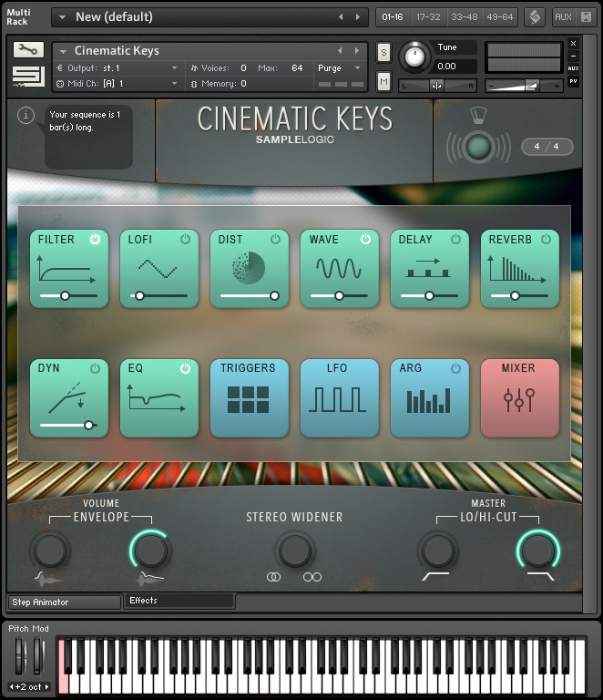Toggle the DELAY power button
This screenshot has height=700, width=603.
pos(455,240)
